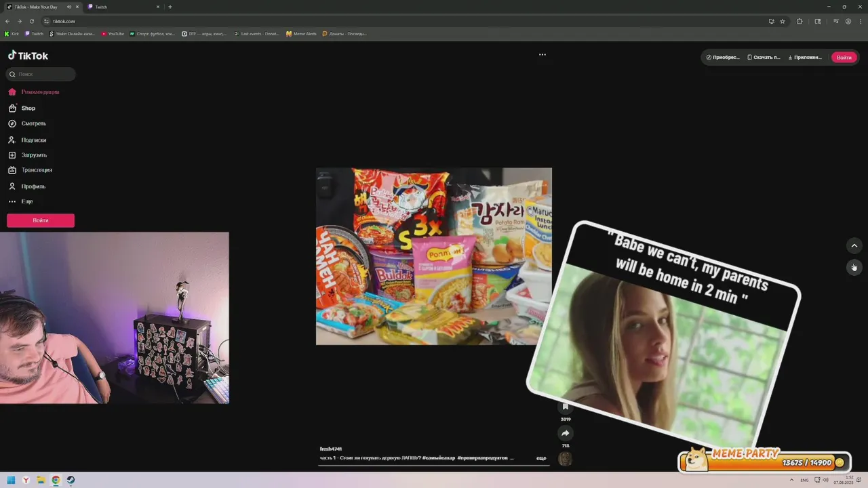This screenshot has height=488, width=868.
Task: Open Профиль in the sidebar
Action: (27, 186)
